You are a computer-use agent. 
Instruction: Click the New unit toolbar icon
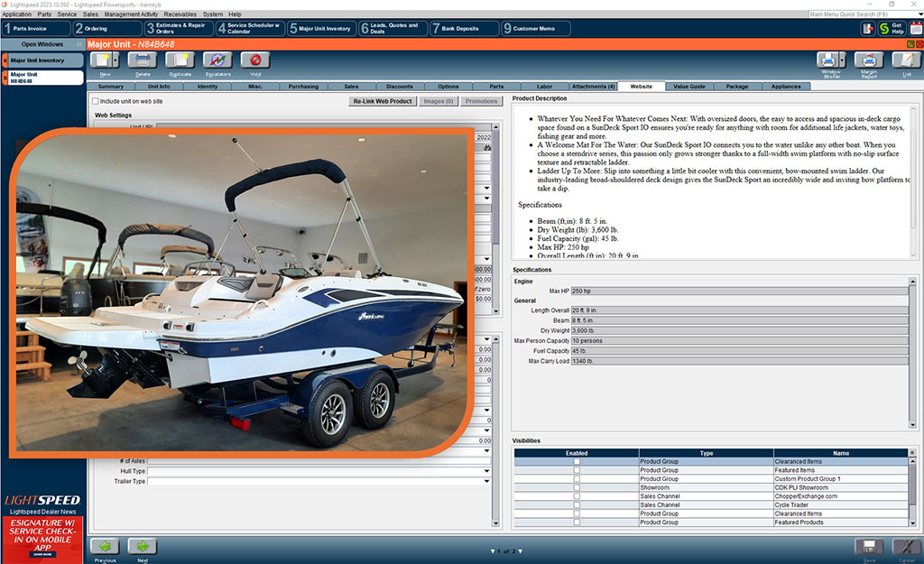coord(101,60)
